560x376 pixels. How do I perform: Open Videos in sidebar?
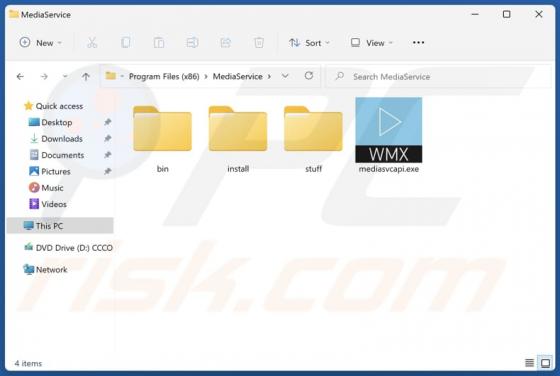pyautogui.click(x=48, y=204)
